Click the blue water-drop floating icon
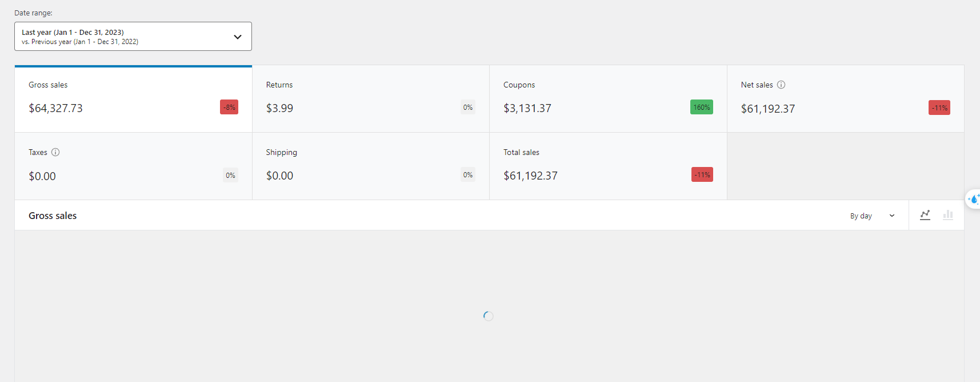 pos(974,199)
